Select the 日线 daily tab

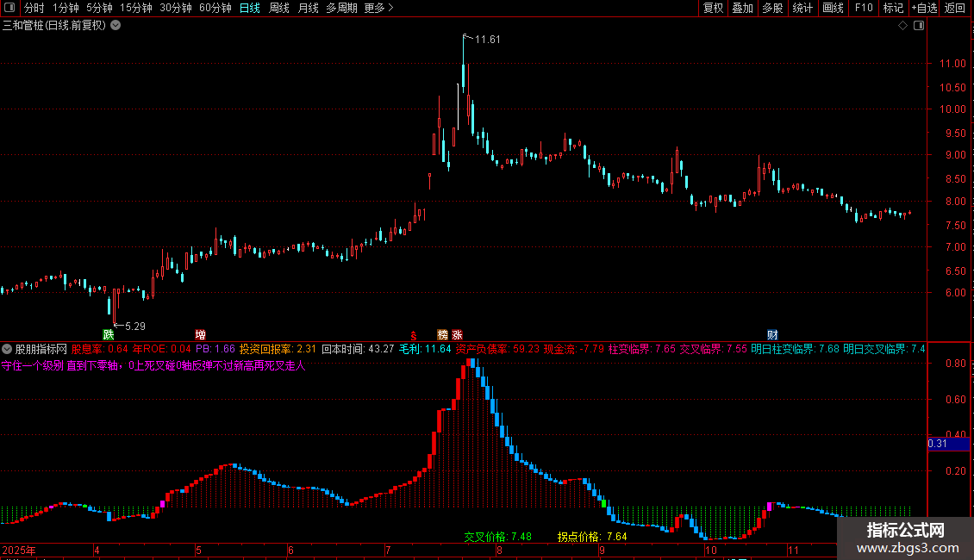click(x=250, y=8)
